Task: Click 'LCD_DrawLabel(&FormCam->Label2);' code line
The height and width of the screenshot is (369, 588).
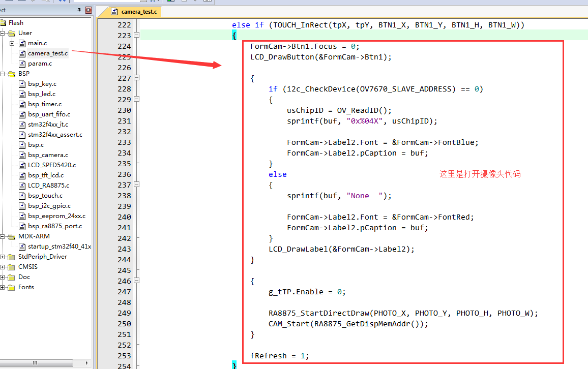Action: pyautogui.click(x=341, y=249)
